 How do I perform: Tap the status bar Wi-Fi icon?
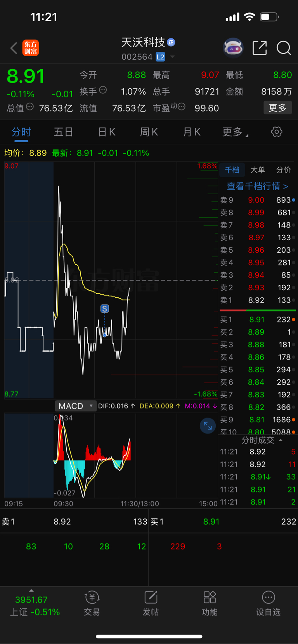pos(249,17)
